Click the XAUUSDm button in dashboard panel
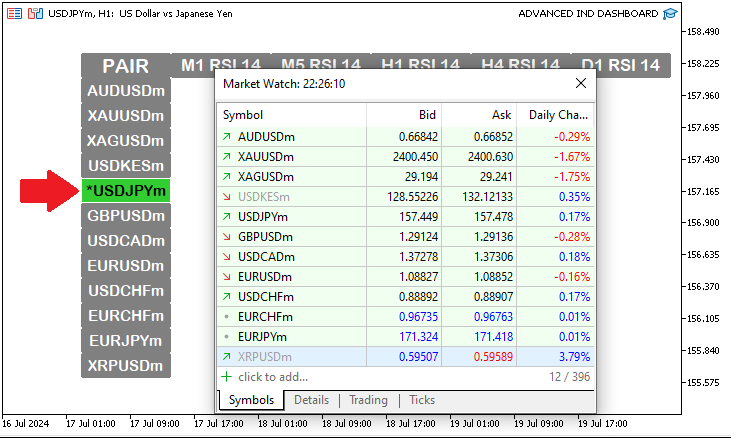 tap(126, 116)
